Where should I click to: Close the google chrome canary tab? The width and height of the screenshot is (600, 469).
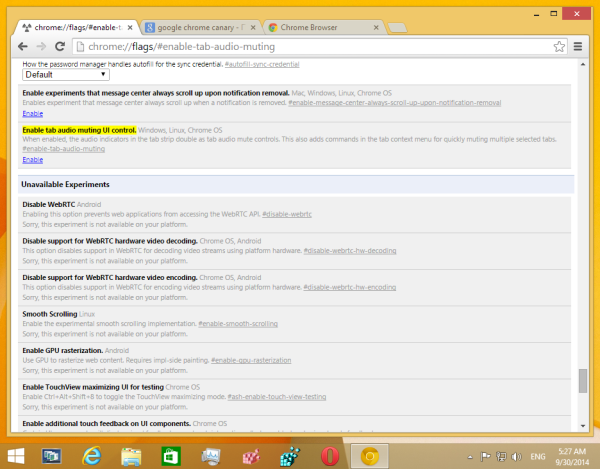click(x=253, y=28)
